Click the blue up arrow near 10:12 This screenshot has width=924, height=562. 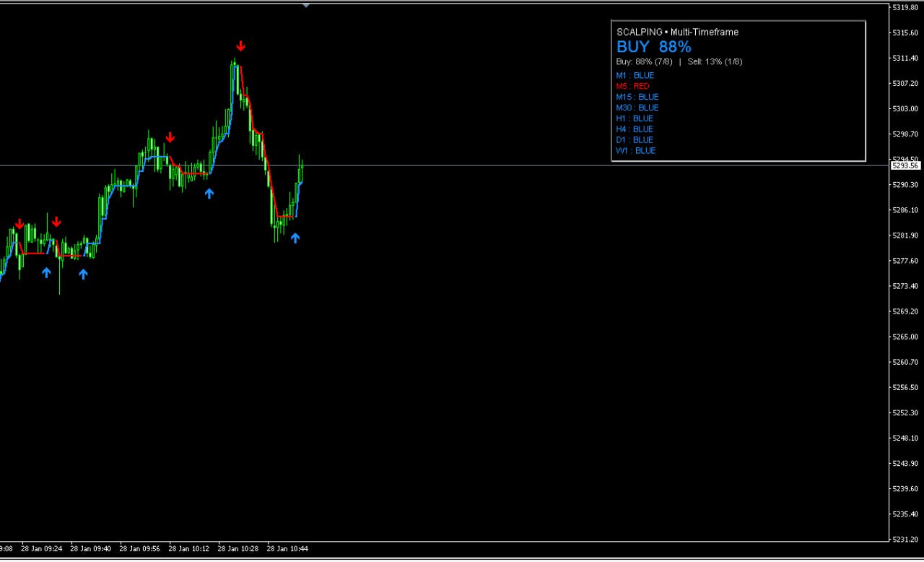(x=209, y=193)
